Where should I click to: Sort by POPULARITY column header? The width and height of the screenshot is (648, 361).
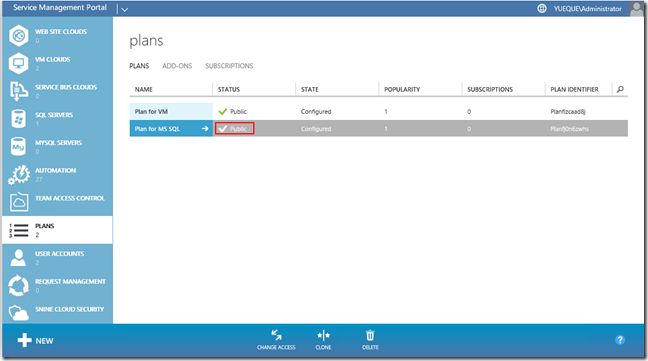402,89
